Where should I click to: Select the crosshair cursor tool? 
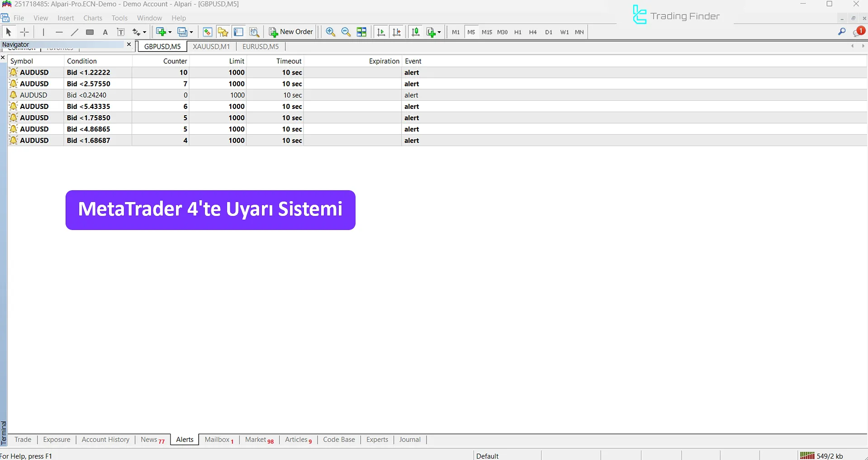tap(24, 32)
